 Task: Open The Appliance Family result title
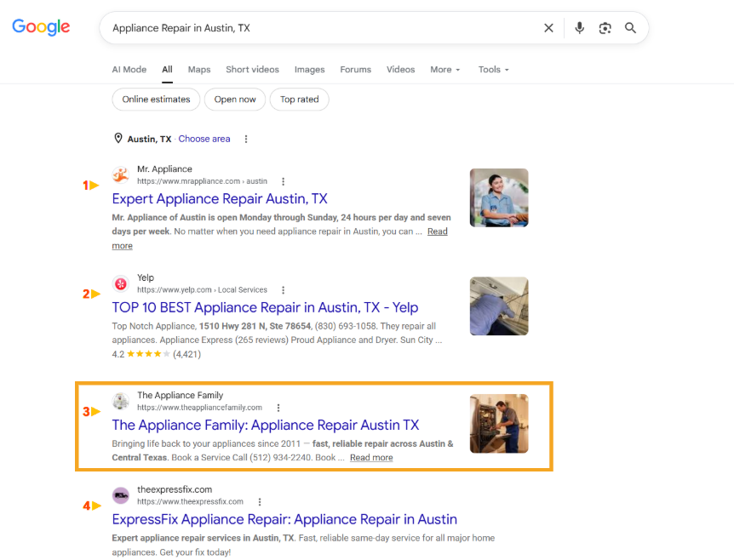(x=266, y=425)
